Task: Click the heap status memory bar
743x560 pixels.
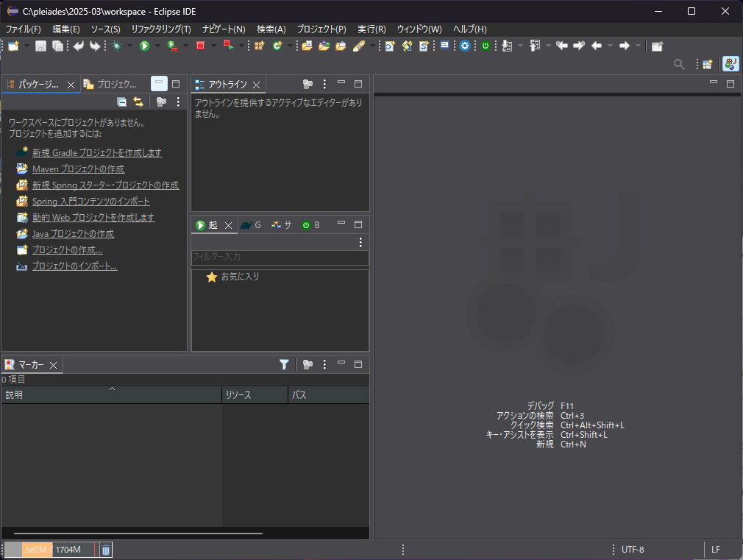Action: pyautogui.click(x=50, y=550)
